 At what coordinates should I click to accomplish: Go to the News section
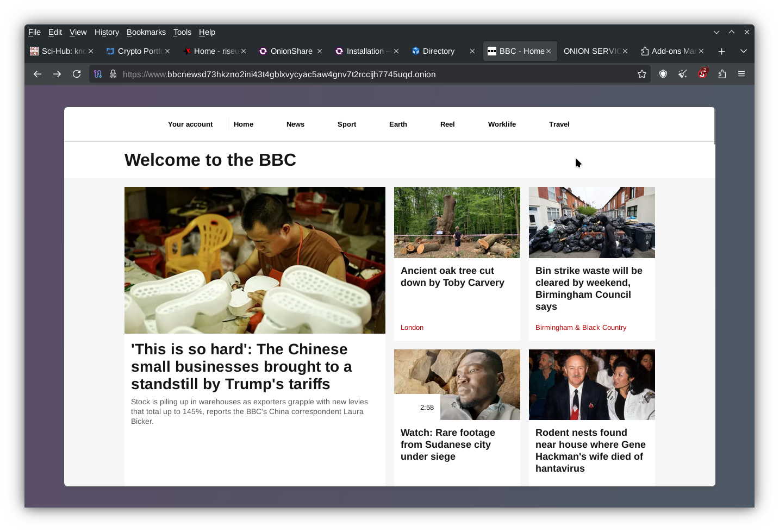pos(295,124)
